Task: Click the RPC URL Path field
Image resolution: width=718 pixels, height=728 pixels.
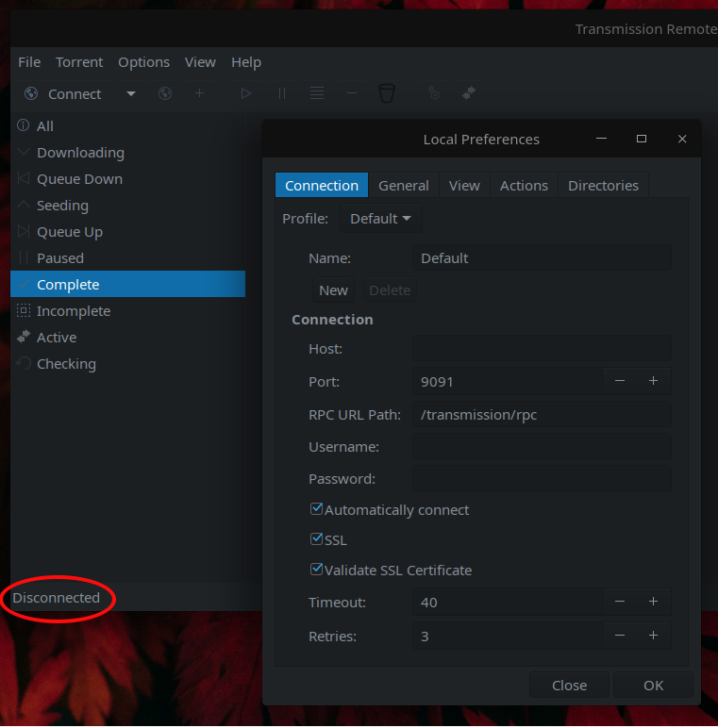Action: tap(542, 414)
